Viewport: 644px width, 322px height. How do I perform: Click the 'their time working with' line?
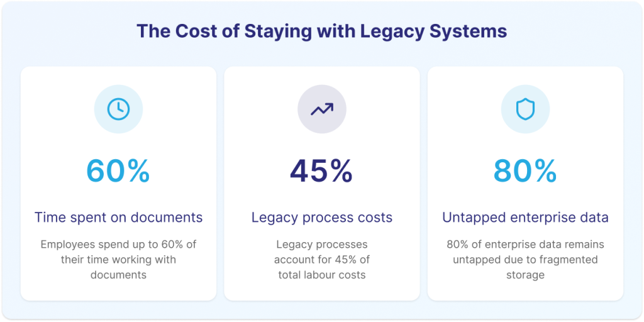point(118,259)
